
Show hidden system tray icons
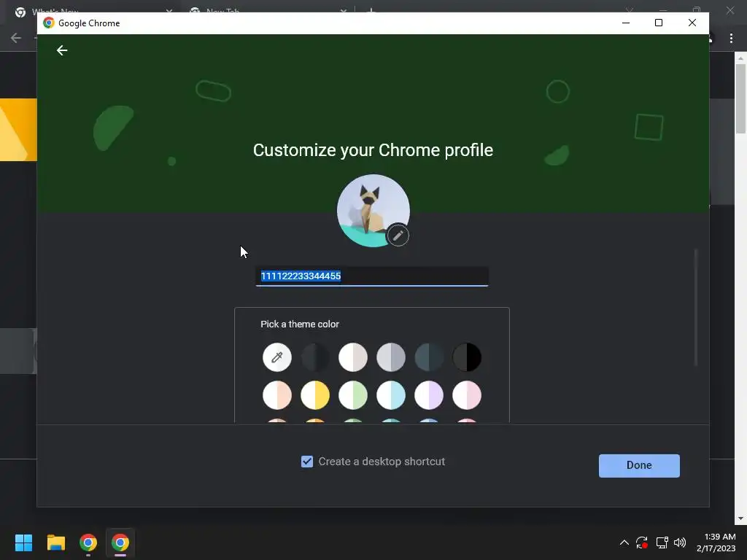tap(624, 542)
